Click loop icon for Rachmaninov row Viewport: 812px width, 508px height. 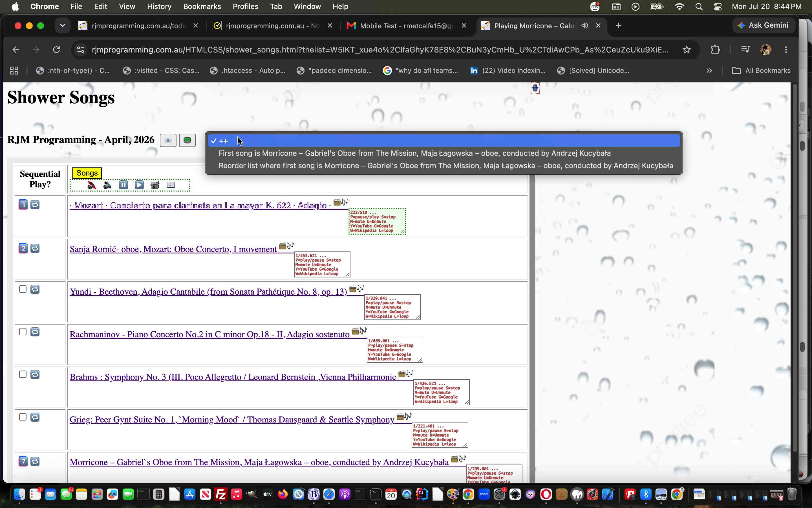tap(35, 332)
